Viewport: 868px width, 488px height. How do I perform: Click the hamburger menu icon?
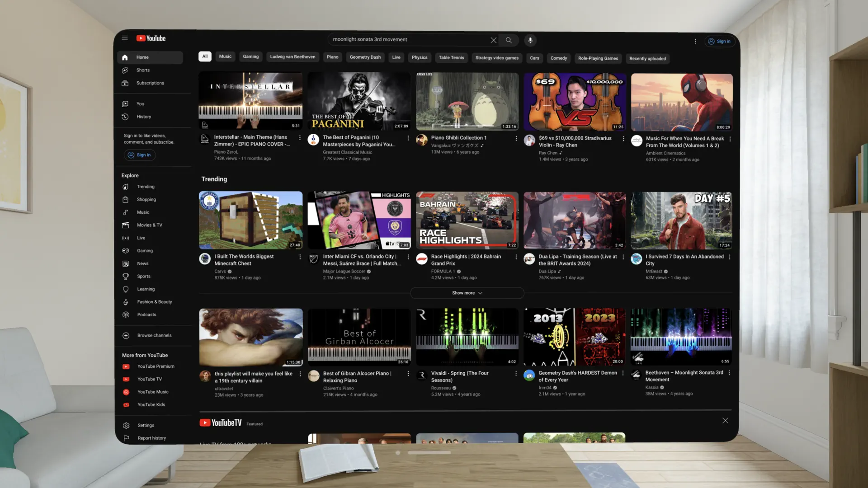click(125, 38)
